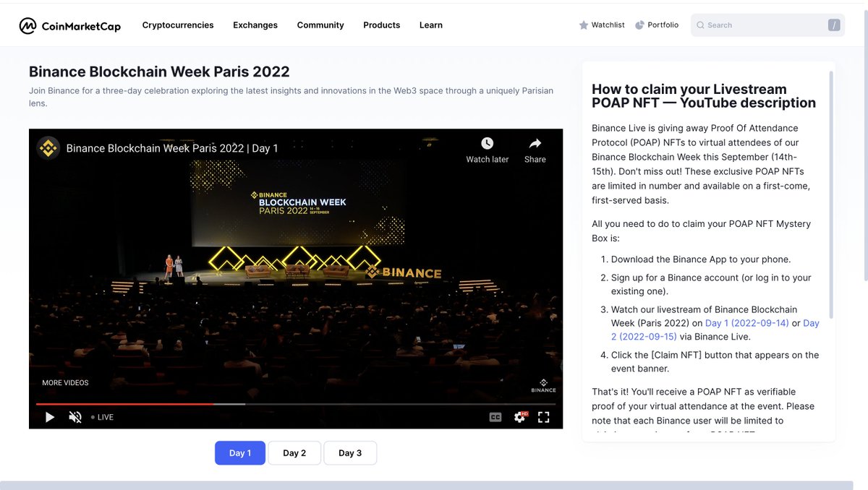Click the Search input field
The height and width of the screenshot is (490, 868).
coord(767,25)
